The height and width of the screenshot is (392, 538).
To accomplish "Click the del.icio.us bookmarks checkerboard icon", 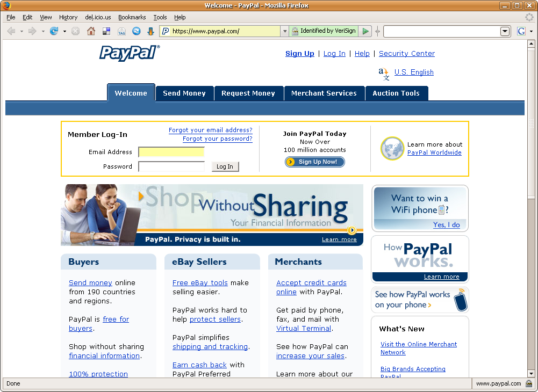I will 106,31.
